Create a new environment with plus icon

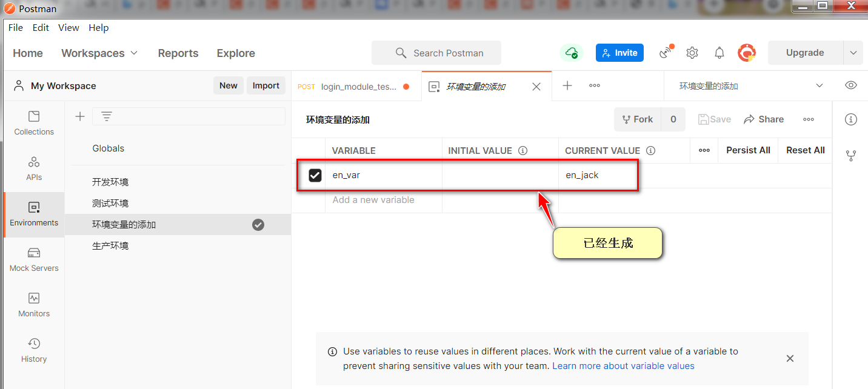click(x=80, y=116)
